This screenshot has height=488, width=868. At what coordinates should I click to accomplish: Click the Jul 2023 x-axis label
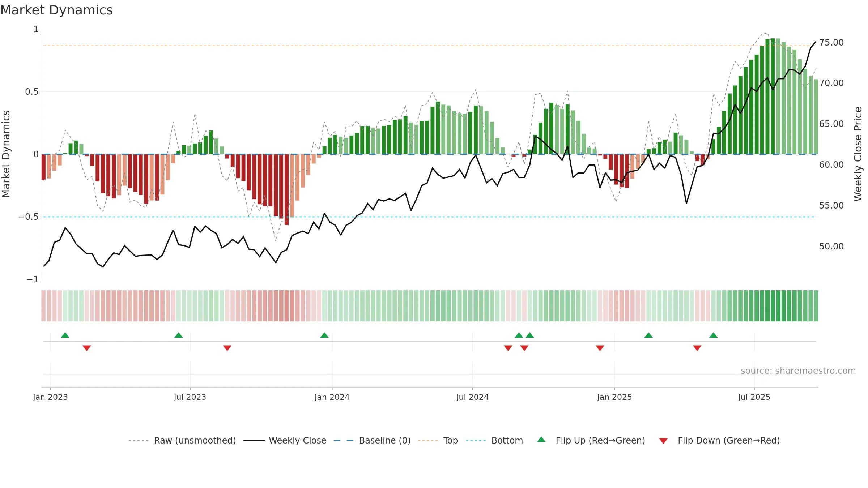pos(190,397)
